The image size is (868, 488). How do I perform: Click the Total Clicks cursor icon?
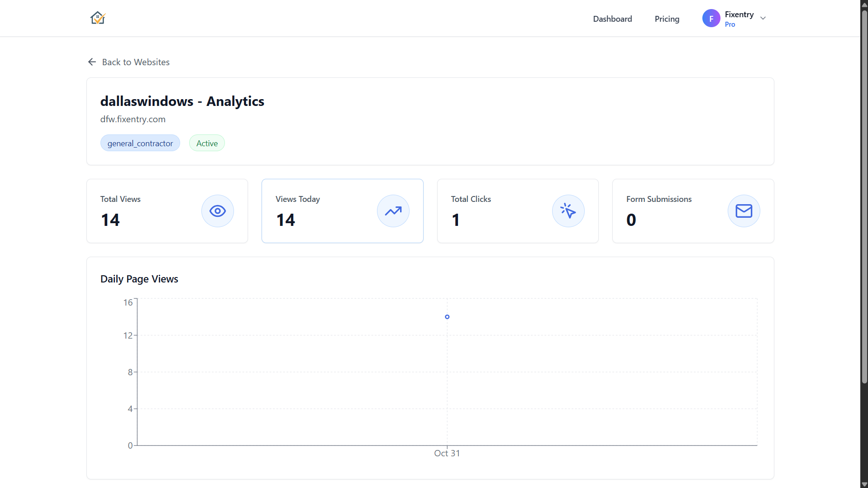(x=568, y=211)
